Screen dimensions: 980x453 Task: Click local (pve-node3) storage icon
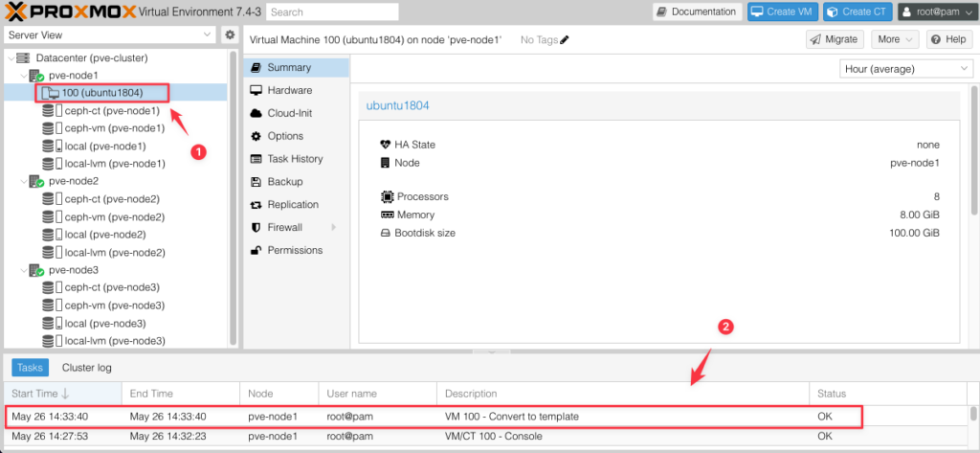click(x=52, y=324)
